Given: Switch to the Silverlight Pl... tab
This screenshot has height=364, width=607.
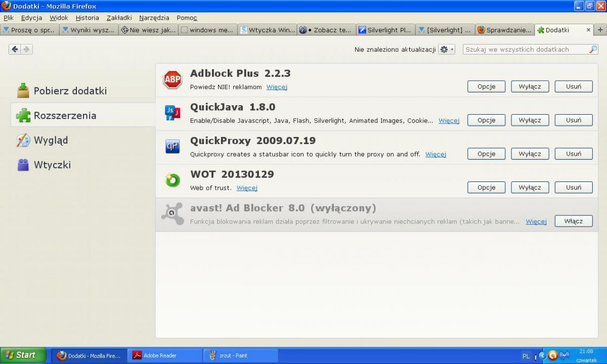Looking at the screenshot, I should point(385,30).
